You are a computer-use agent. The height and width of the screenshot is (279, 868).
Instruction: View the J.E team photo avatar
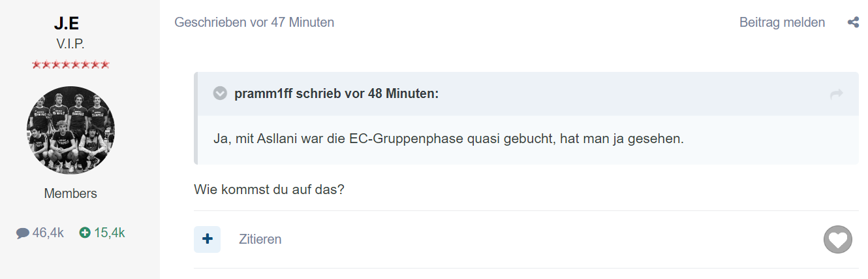click(x=70, y=130)
